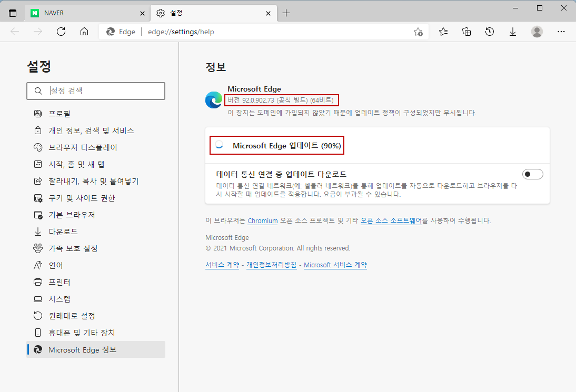Open Downloads icon in toolbar
The width and height of the screenshot is (576, 392).
tap(513, 32)
